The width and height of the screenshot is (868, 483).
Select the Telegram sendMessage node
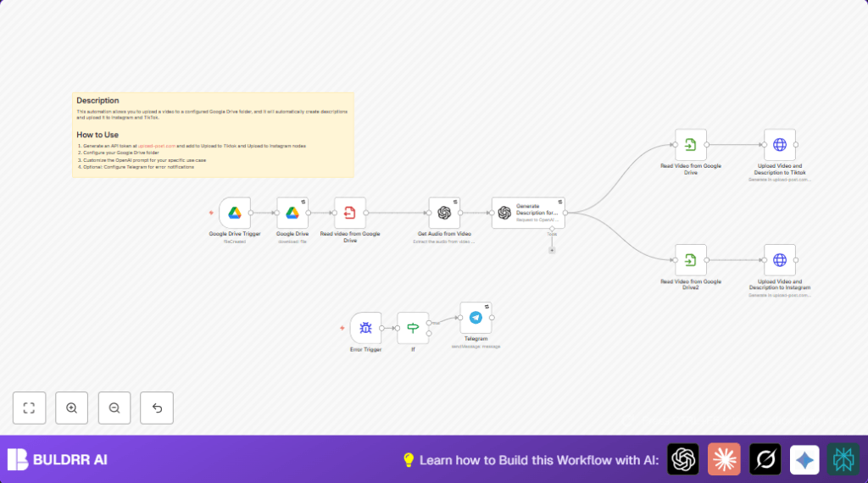tap(476, 318)
